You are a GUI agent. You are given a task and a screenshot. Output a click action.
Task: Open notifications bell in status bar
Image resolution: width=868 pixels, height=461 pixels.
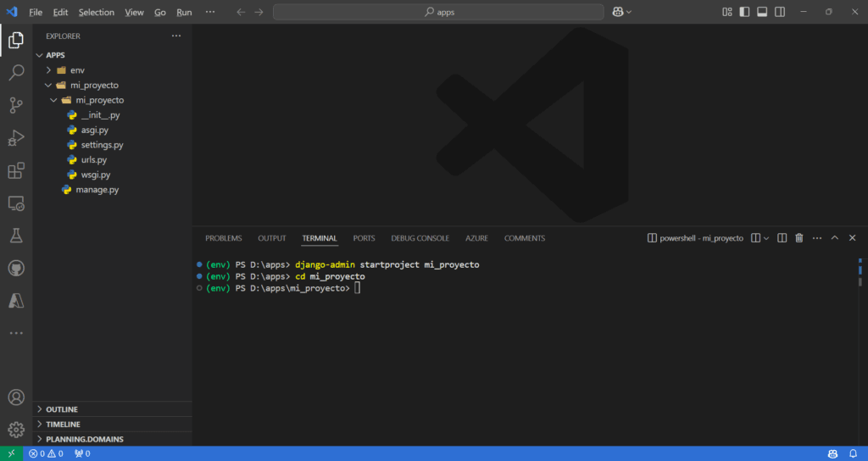(x=853, y=454)
